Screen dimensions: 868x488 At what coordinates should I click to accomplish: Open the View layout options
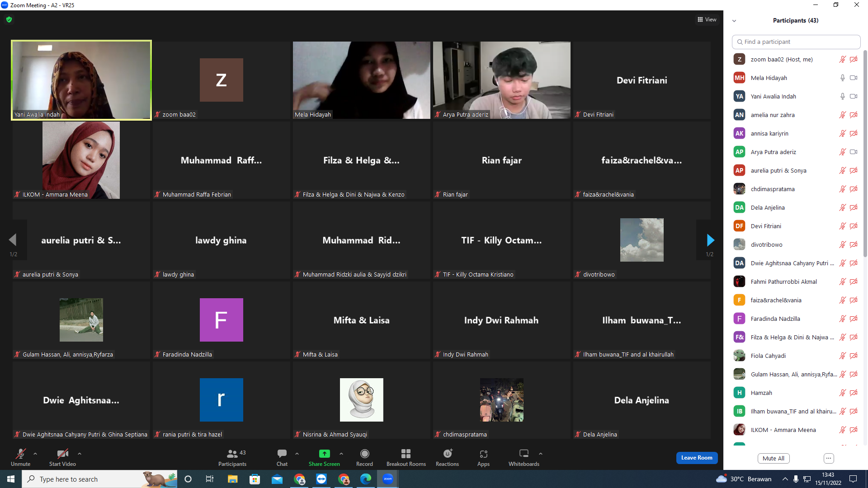(x=707, y=19)
